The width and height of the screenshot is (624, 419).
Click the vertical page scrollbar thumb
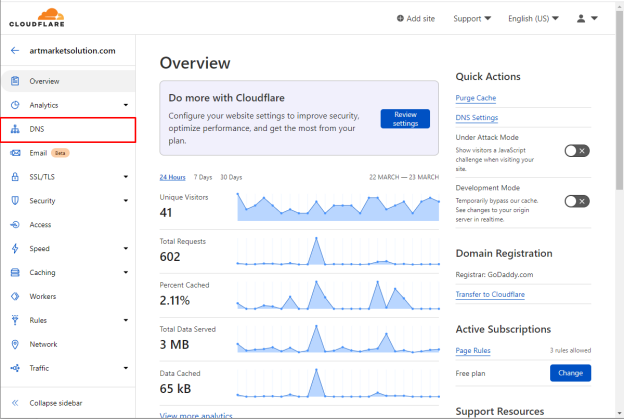619,99
